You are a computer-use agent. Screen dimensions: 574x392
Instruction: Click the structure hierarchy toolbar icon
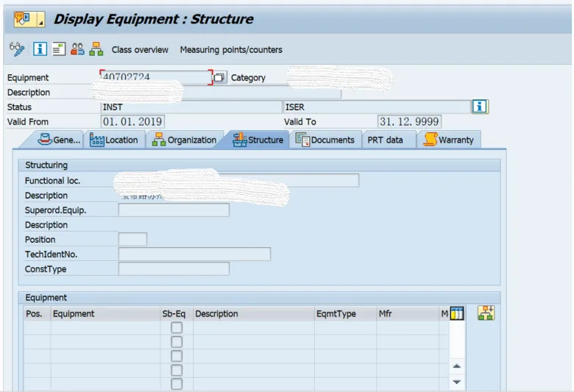pos(96,49)
